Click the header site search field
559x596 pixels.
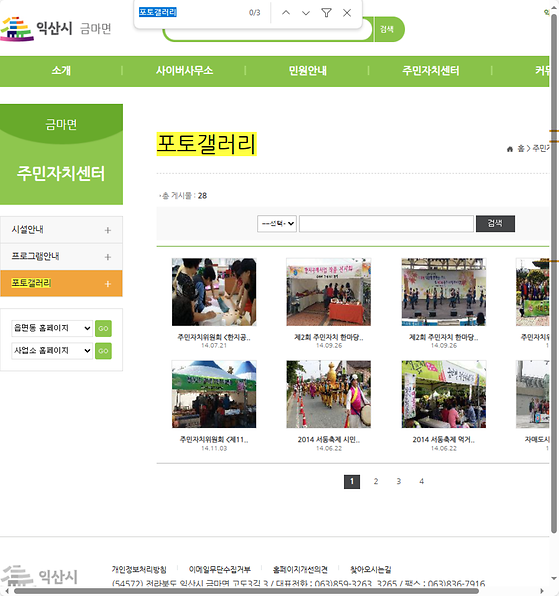click(x=268, y=33)
